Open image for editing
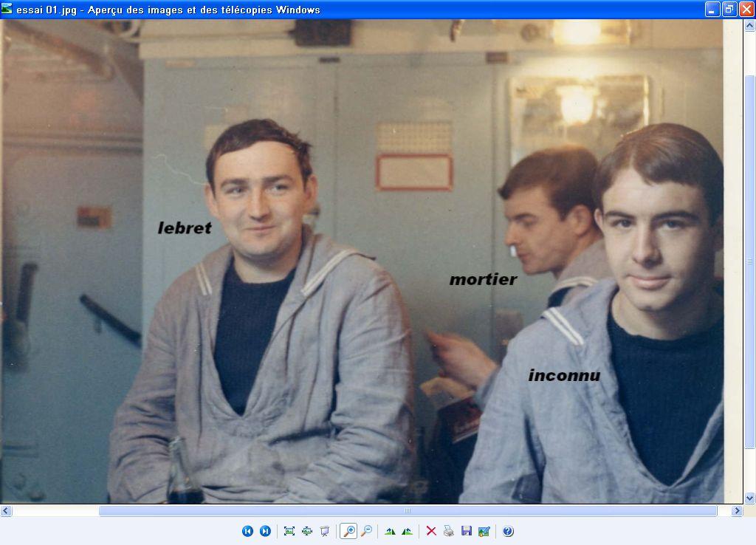 484,531
